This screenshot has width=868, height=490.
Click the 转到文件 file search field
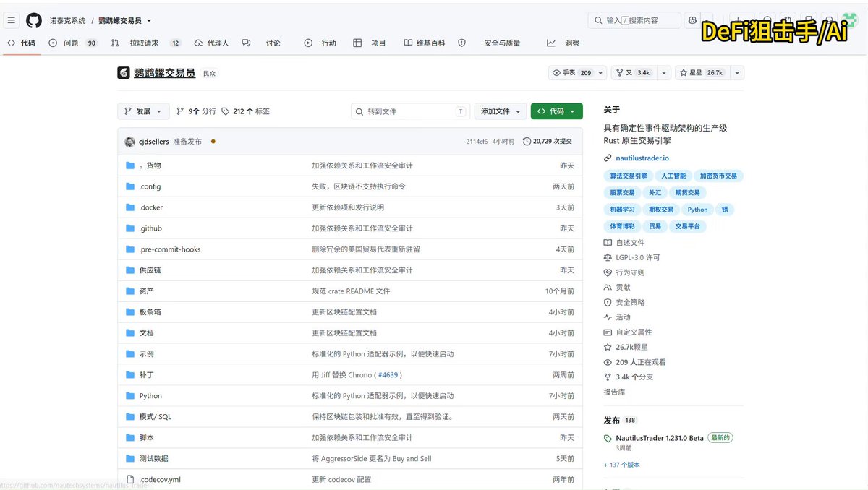click(411, 111)
